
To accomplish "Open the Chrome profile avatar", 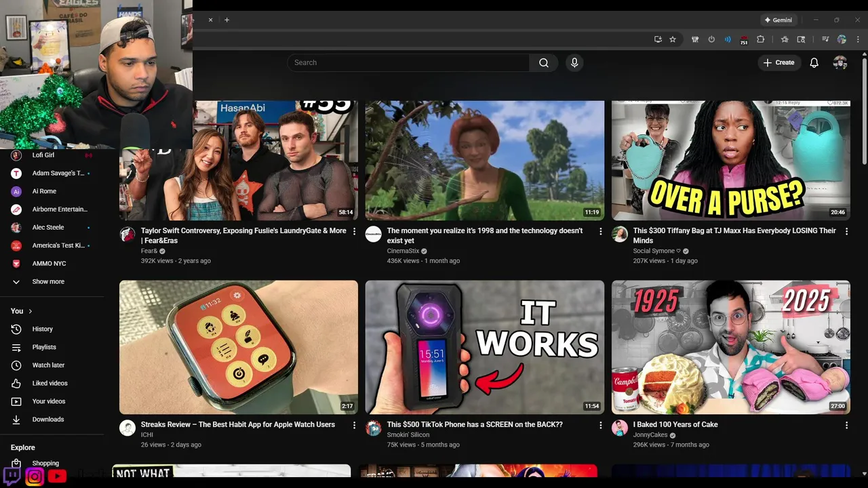I will click(x=842, y=39).
